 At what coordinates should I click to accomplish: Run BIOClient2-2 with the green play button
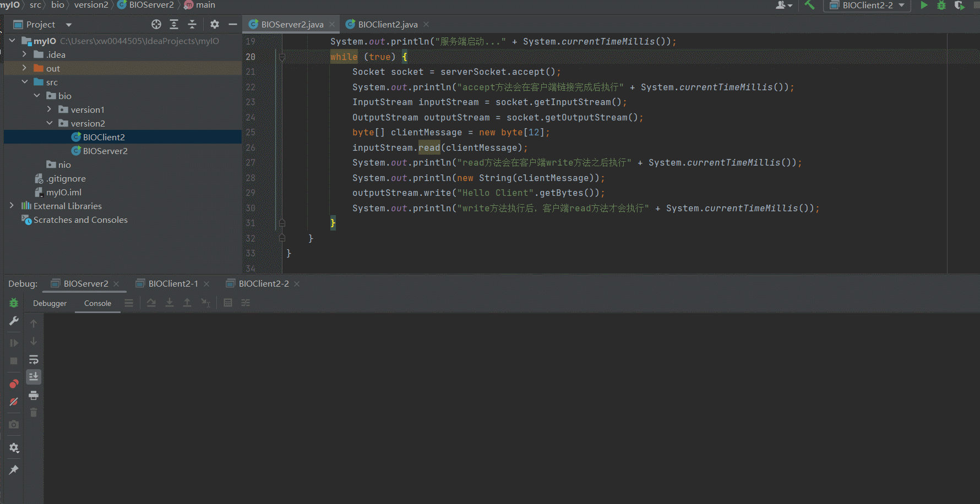(924, 6)
